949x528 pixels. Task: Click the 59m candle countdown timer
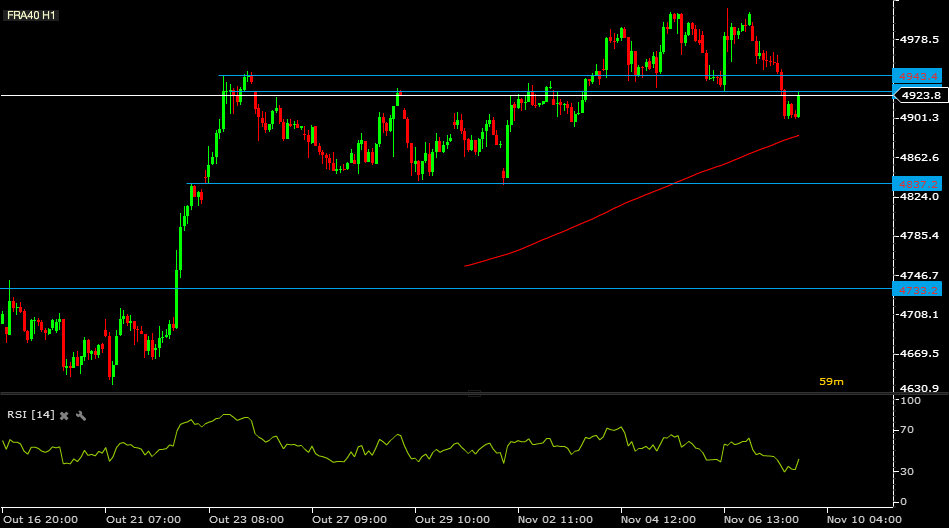tap(831, 381)
